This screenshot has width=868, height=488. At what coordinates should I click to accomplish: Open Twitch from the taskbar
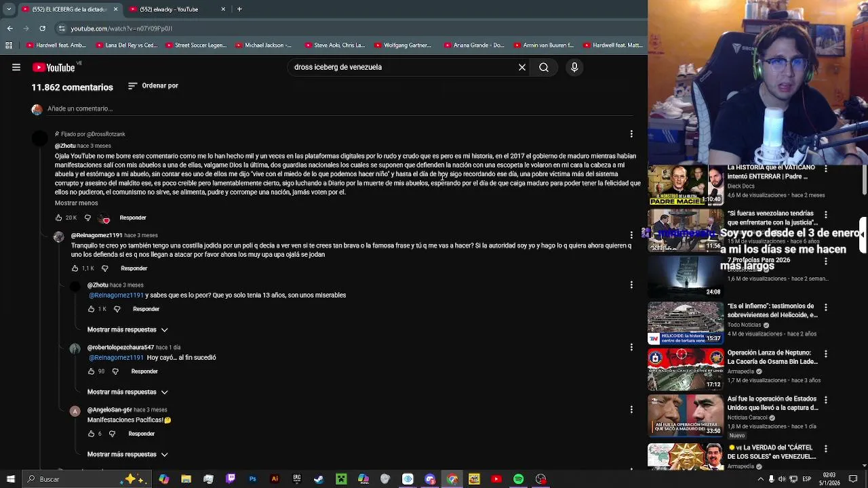click(x=231, y=479)
